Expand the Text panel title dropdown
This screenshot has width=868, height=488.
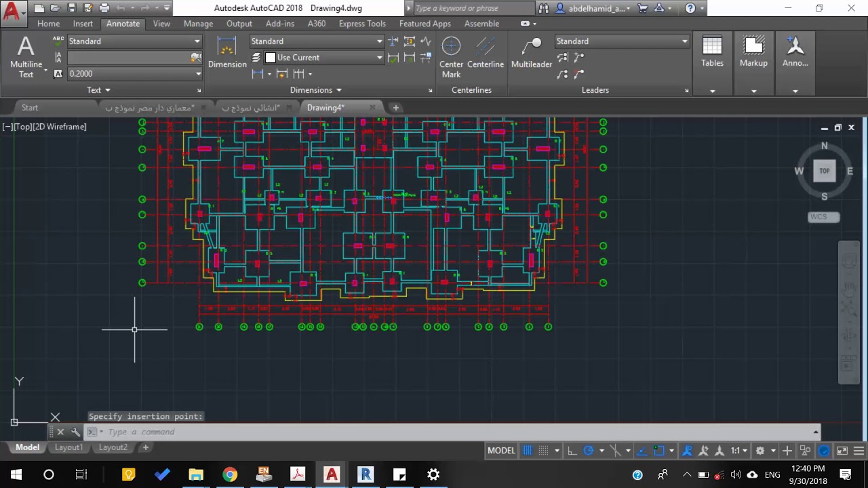98,90
